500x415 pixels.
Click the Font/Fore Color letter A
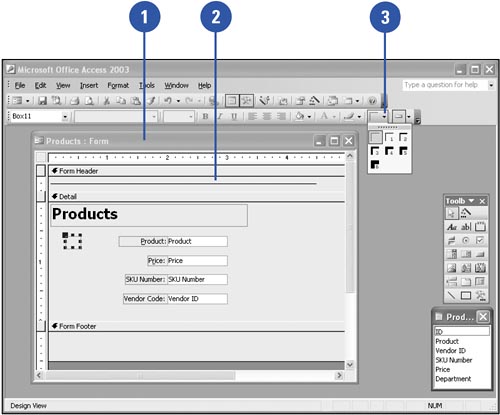[324, 116]
